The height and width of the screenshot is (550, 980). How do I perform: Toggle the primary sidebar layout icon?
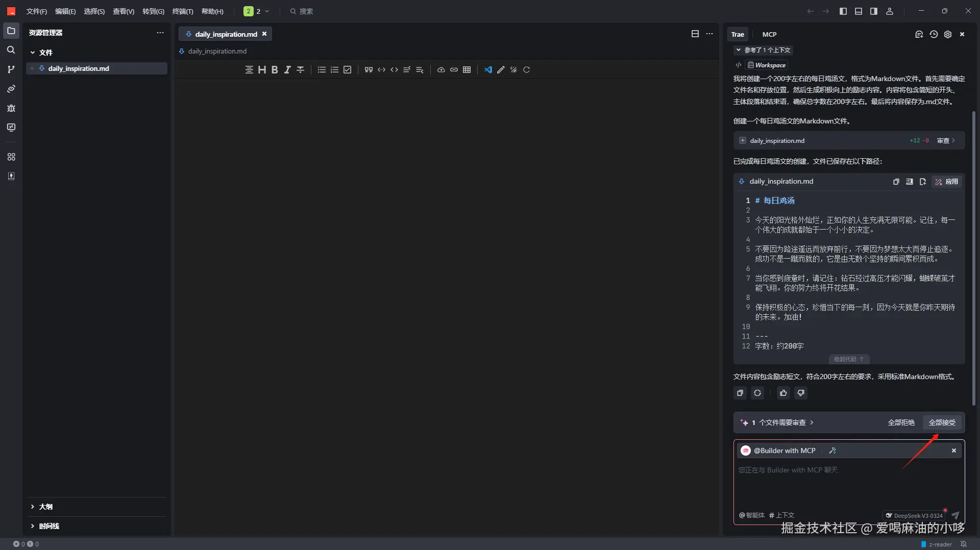point(843,11)
